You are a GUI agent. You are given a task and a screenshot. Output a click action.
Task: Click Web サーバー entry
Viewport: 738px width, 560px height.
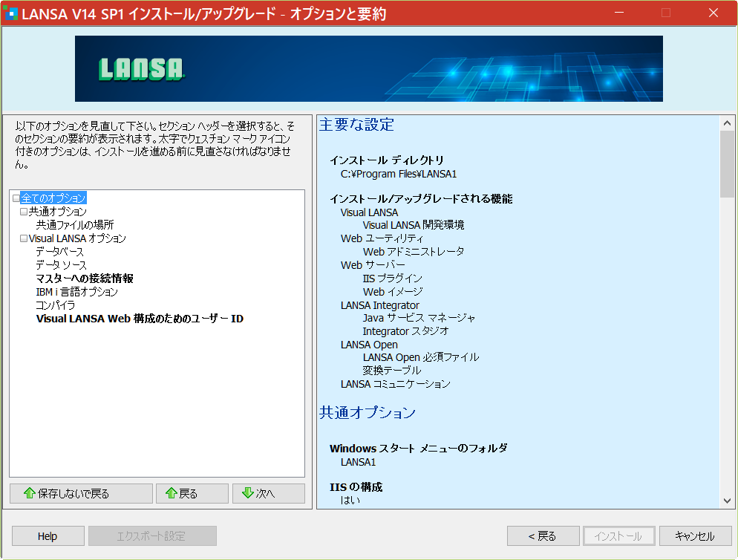[373, 265]
